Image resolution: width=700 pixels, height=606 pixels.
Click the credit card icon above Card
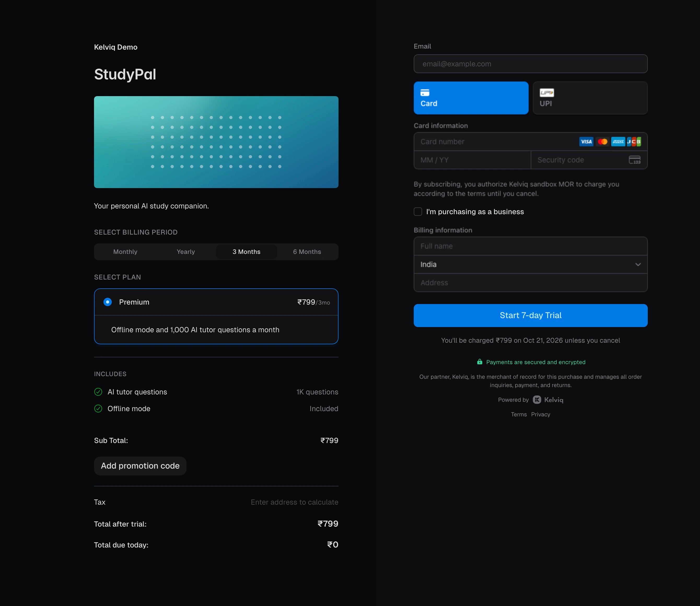425,93
